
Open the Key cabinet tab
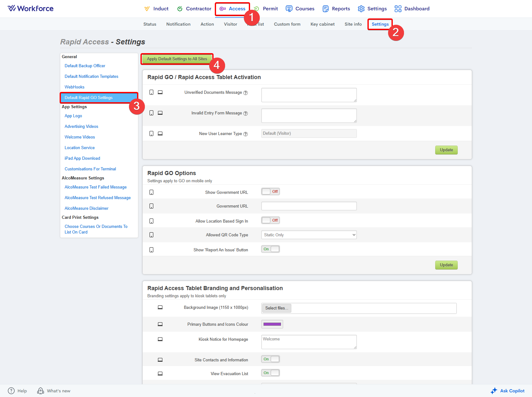coord(322,24)
